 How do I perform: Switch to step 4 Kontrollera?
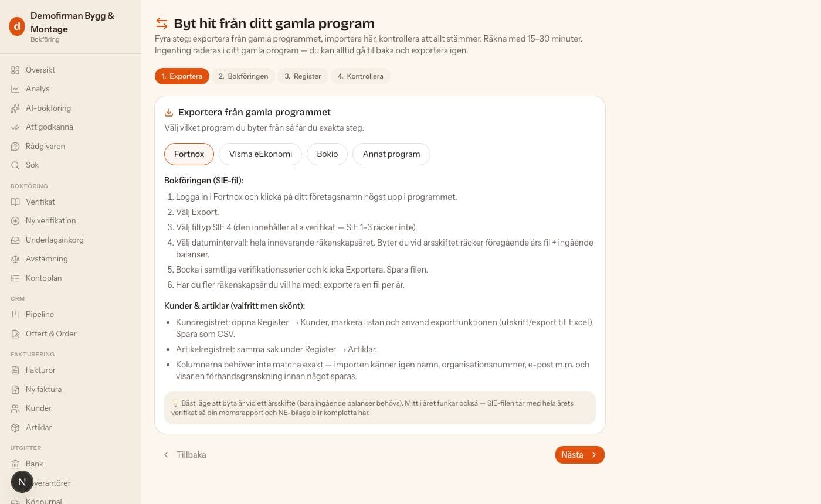[x=361, y=76]
